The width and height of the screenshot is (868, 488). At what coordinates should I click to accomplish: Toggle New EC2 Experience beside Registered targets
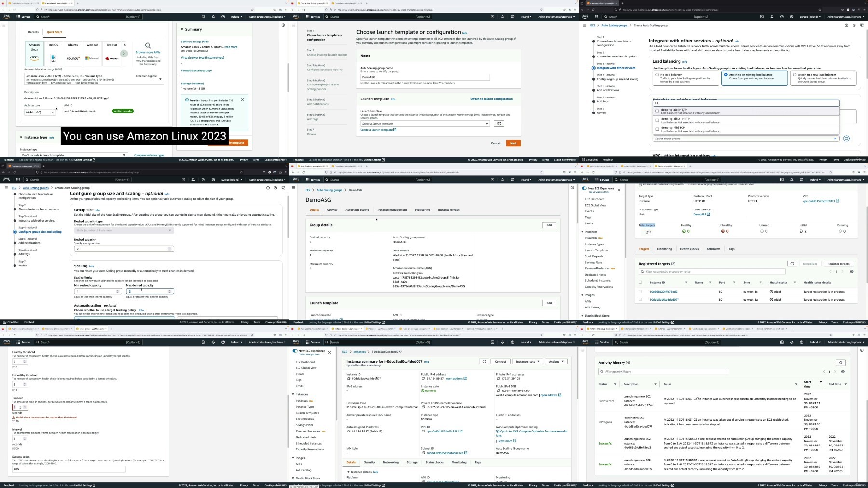[x=584, y=188]
